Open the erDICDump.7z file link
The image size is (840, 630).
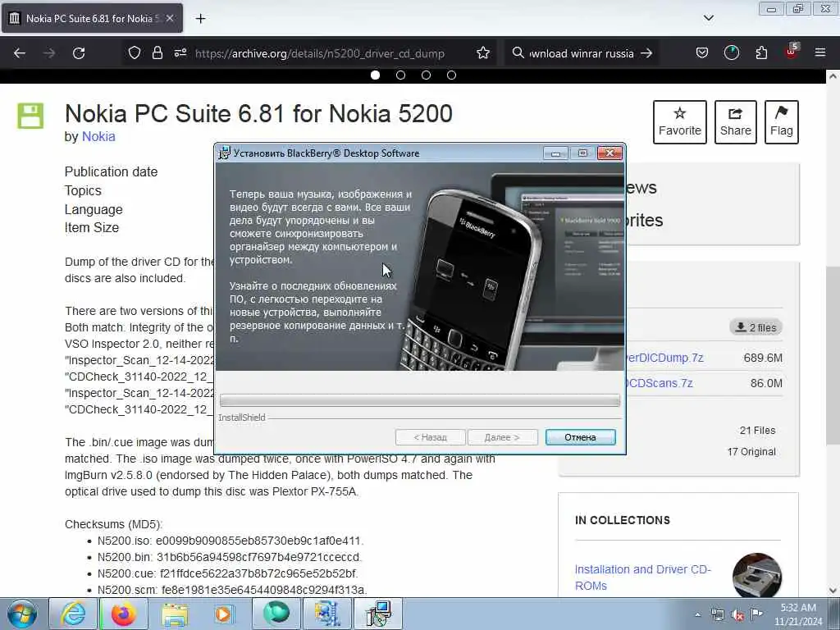tap(664, 358)
